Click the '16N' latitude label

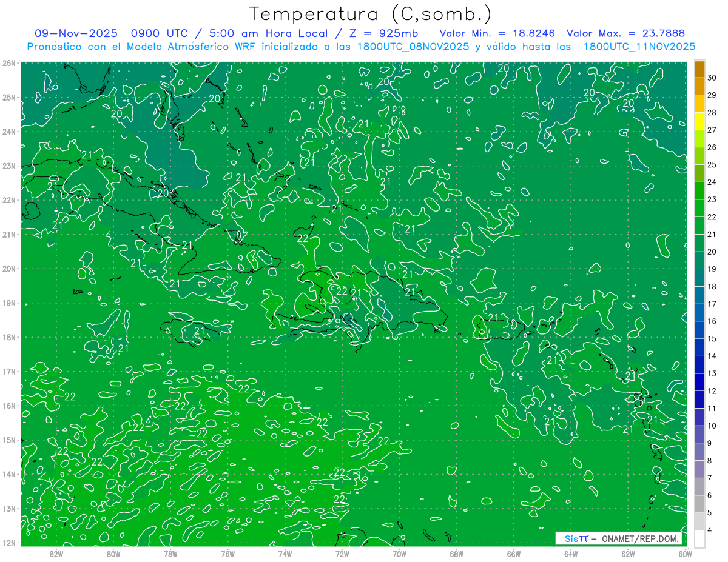[x=8, y=406]
